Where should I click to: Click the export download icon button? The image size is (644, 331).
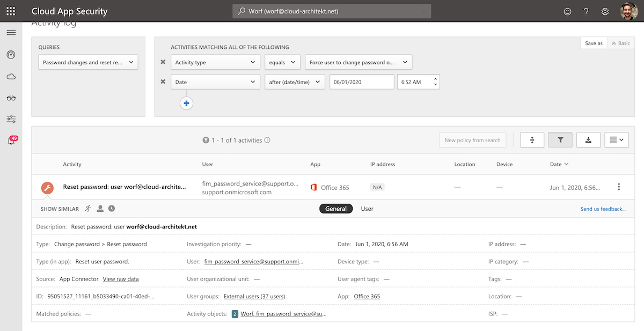(588, 140)
